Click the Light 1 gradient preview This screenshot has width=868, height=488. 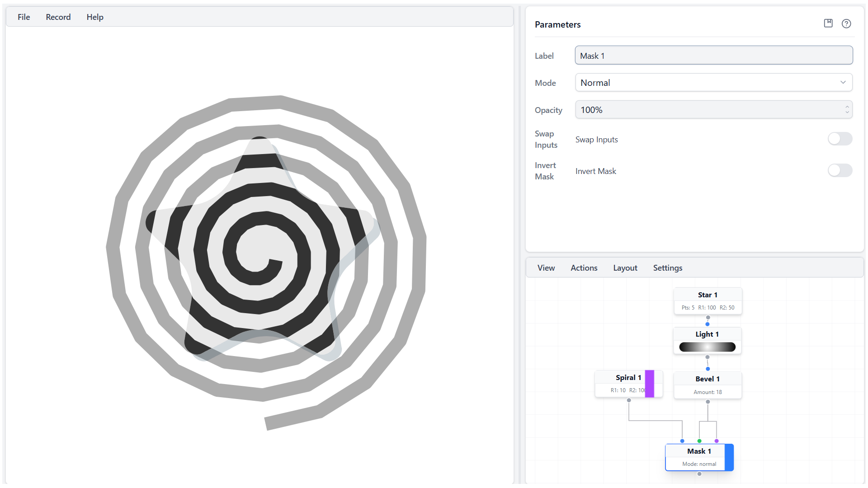pos(707,347)
